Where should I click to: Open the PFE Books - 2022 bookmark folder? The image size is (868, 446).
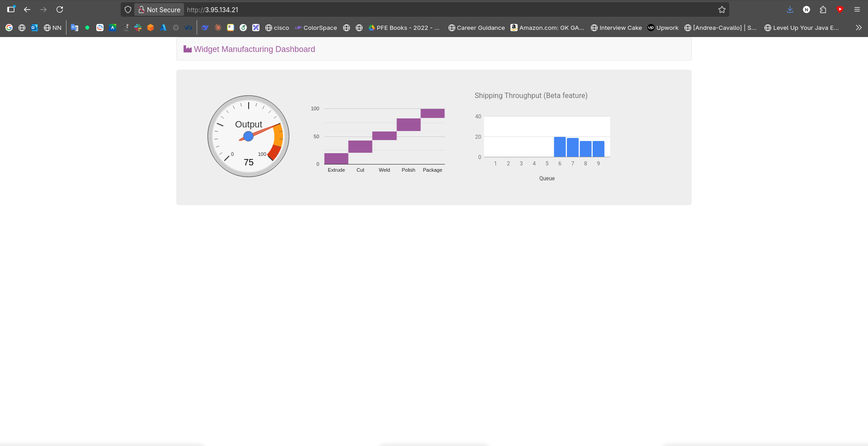[x=405, y=28]
